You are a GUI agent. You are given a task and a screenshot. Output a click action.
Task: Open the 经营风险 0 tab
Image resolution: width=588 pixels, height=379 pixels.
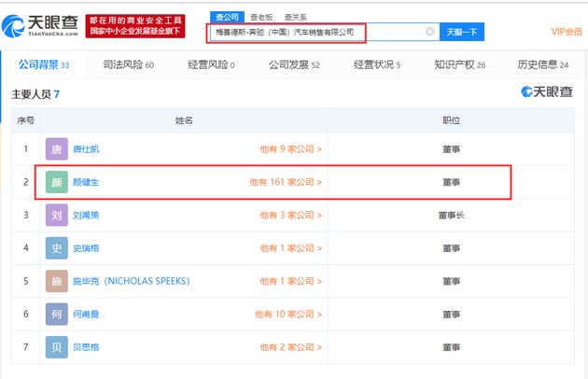pos(211,64)
